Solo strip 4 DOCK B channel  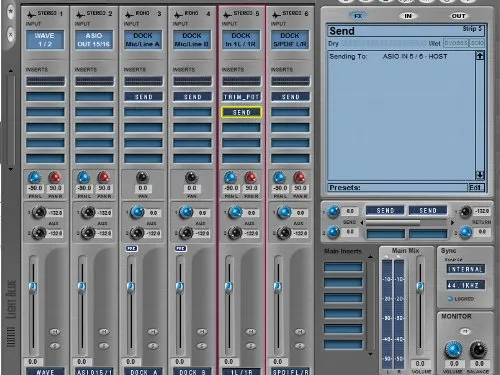[202, 346]
